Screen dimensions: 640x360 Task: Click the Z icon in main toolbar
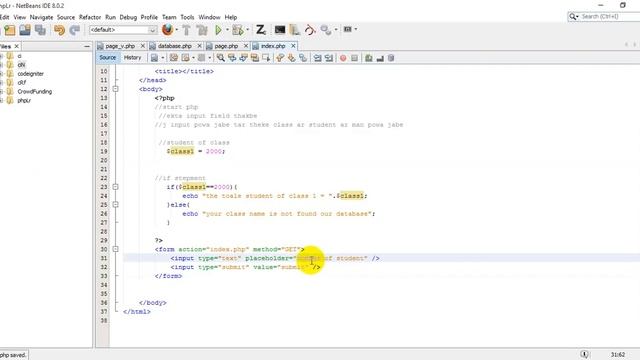(x=261, y=29)
